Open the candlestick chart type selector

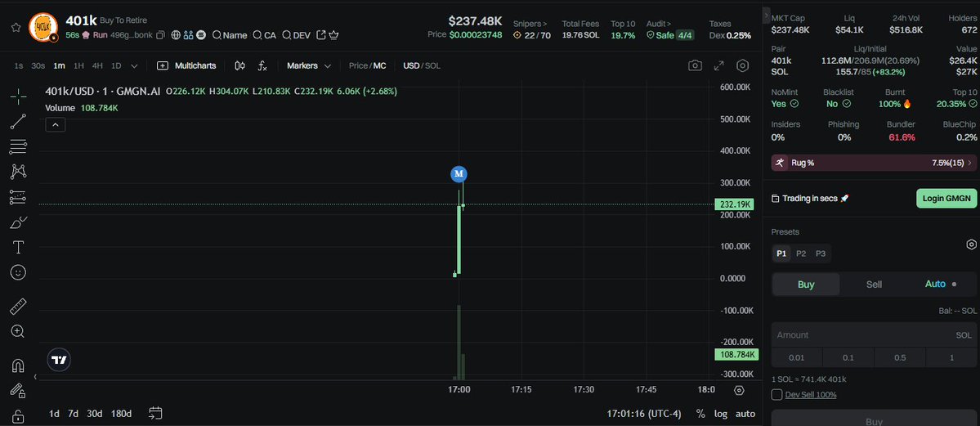point(240,65)
